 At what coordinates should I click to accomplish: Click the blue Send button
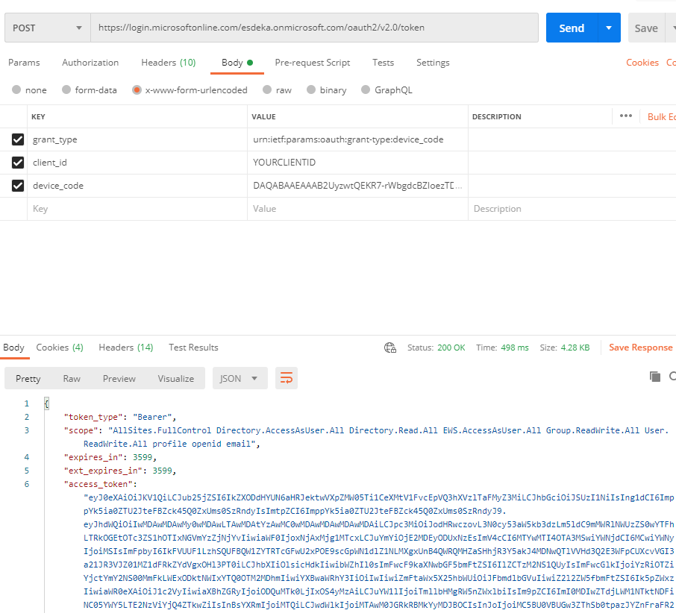571,28
